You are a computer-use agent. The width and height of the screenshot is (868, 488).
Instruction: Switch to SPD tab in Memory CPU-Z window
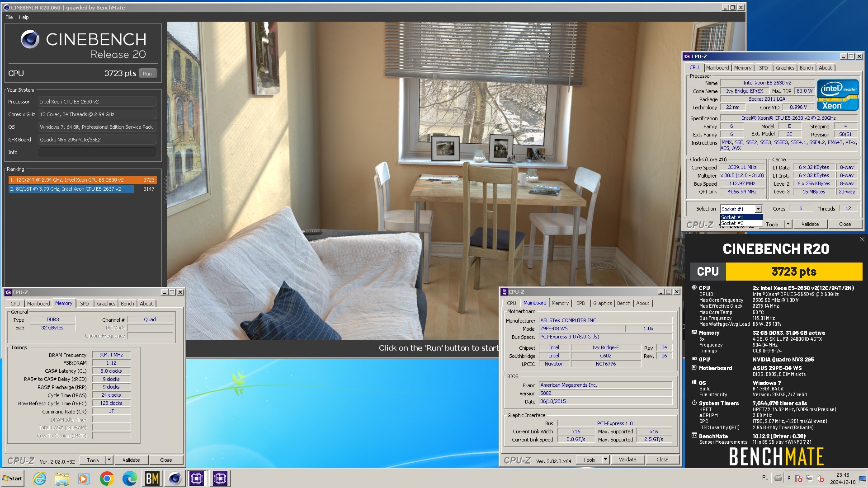(85, 304)
